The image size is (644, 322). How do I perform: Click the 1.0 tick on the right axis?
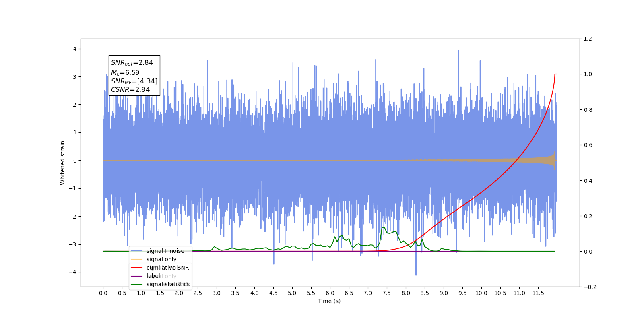(588, 74)
